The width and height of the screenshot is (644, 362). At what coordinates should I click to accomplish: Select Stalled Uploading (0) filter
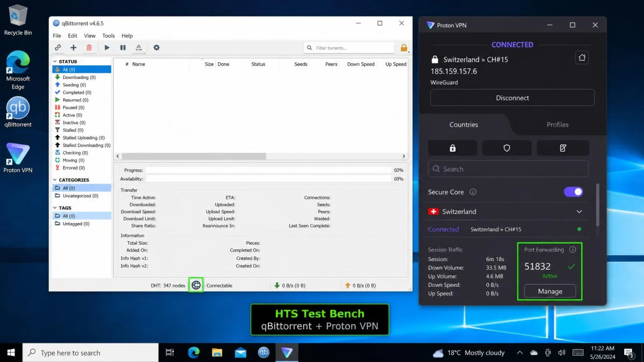coord(82,138)
